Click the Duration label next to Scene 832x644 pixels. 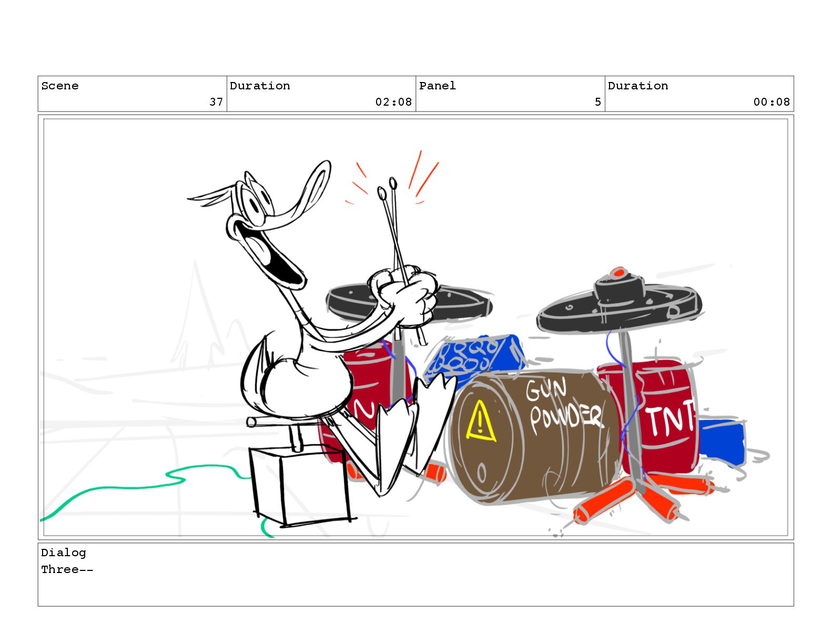click(260, 86)
